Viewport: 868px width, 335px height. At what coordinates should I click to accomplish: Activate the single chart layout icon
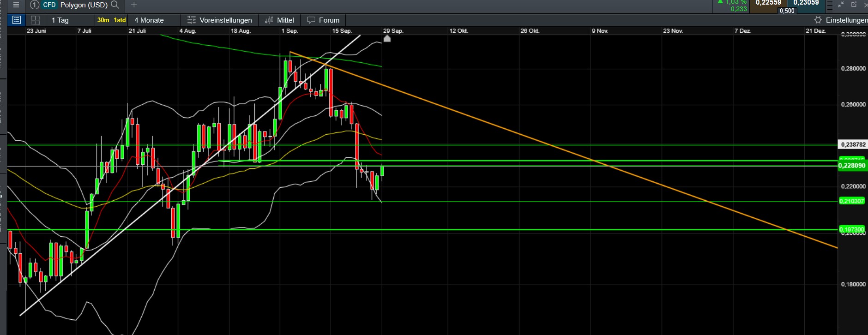coord(17,20)
